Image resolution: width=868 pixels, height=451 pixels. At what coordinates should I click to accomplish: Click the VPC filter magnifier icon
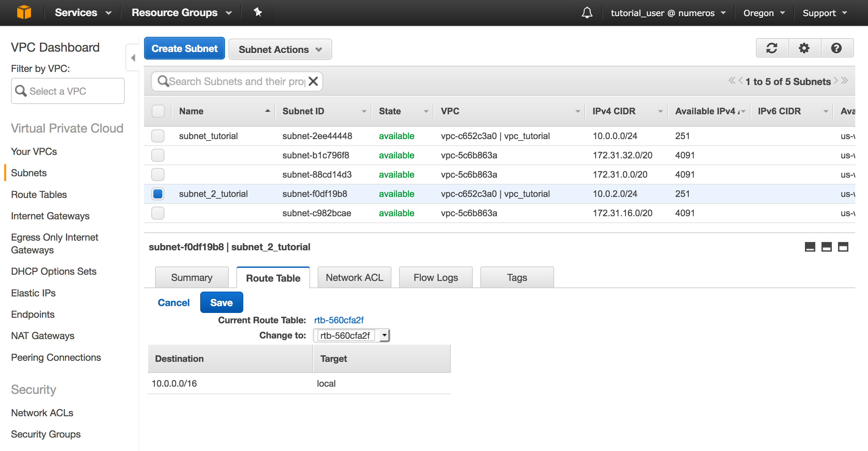point(21,91)
